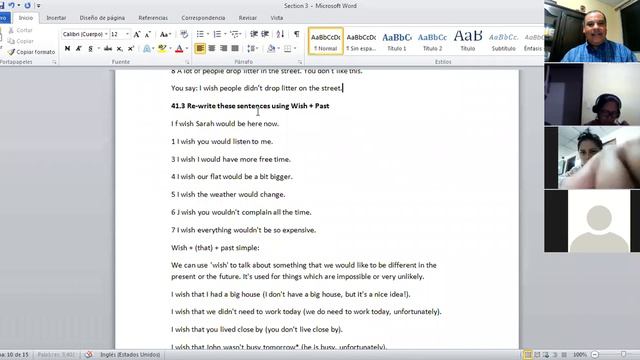Viewport: 640px width, 360px height.
Task: Click the line spacing icon
Action: click(251, 49)
